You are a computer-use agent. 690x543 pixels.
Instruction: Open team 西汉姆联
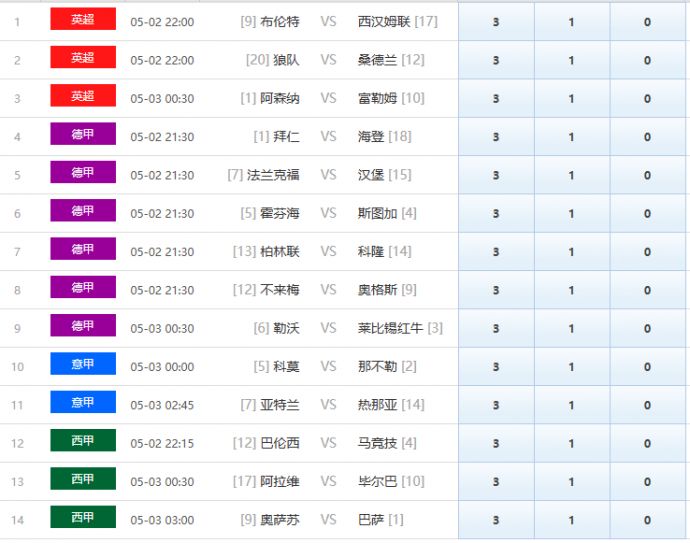click(384, 22)
